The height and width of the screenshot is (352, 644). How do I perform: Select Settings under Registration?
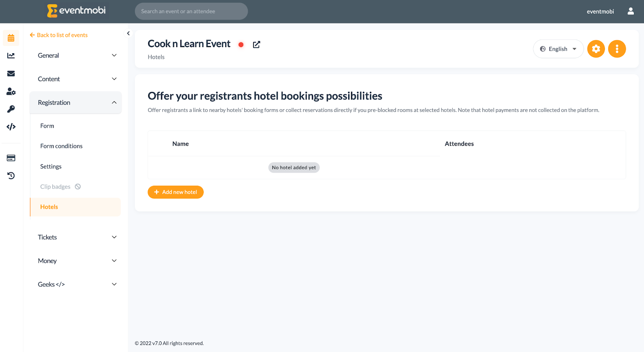(x=51, y=166)
